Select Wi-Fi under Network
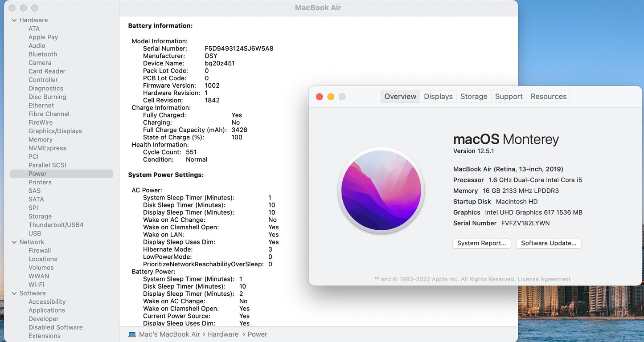The image size is (644, 342). 36,285
